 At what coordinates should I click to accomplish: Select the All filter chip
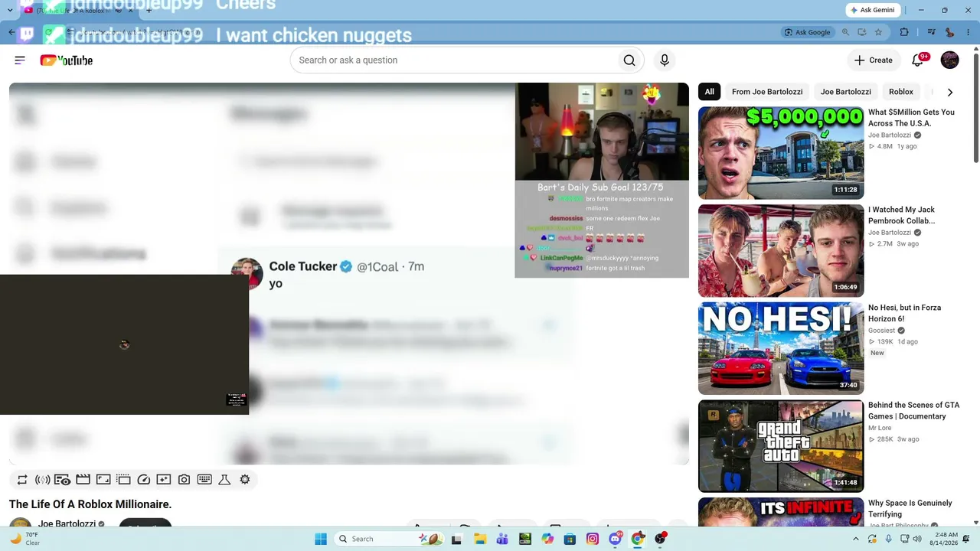tap(710, 92)
